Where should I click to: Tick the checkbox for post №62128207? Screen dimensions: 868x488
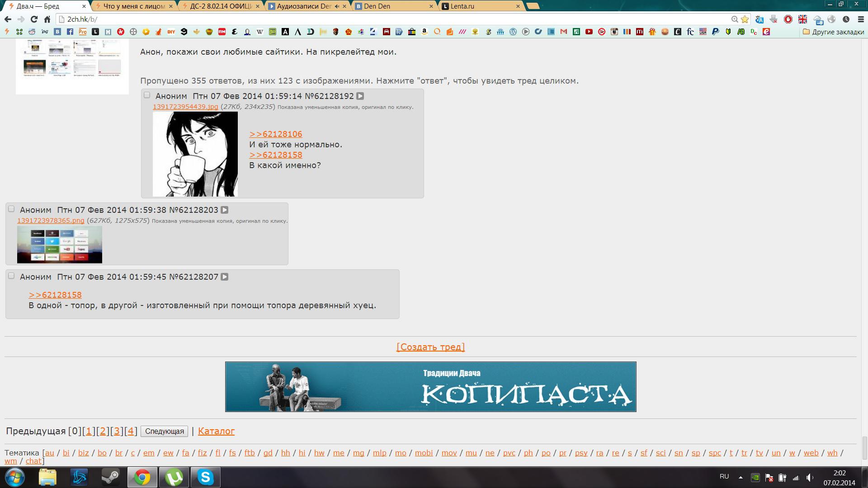coord(11,276)
